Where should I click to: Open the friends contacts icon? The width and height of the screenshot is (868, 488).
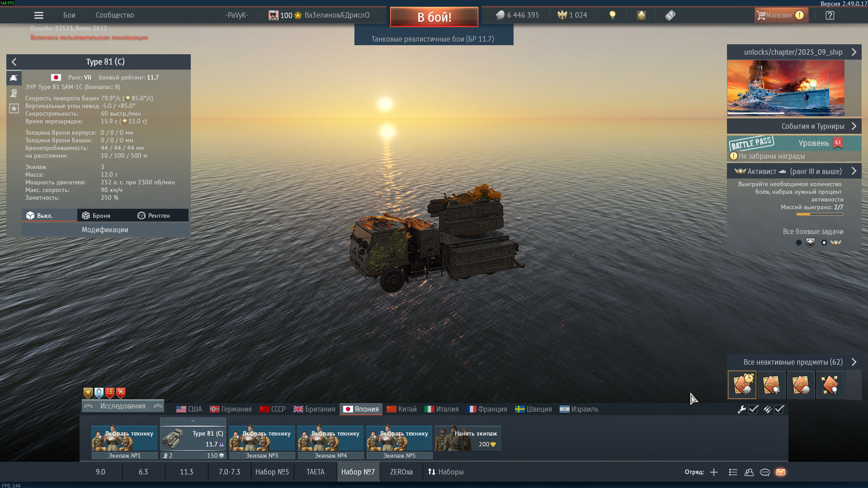[749, 472]
